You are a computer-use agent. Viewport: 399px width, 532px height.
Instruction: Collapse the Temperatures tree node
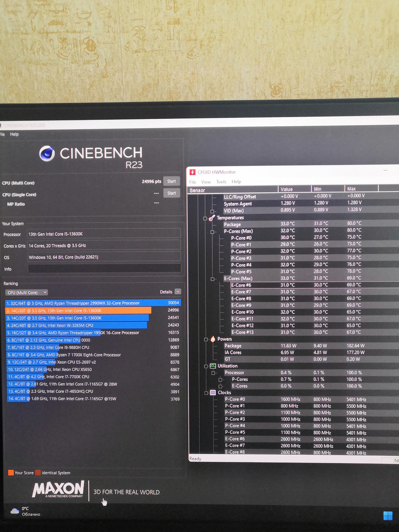205,218
